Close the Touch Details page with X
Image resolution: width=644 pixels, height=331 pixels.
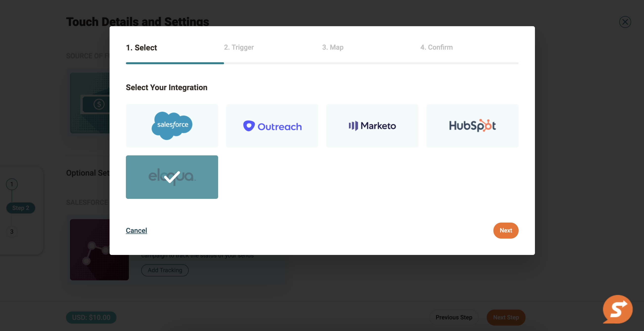coord(625,22)
